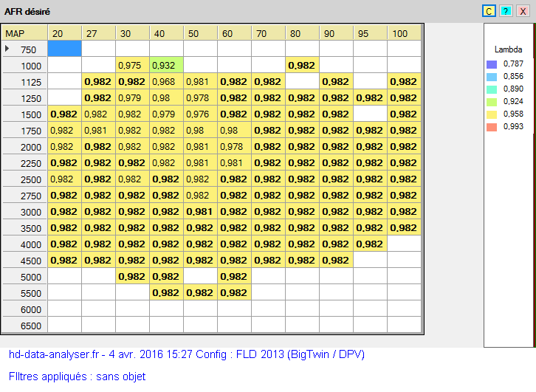Click column header 30

pos(132,32)
